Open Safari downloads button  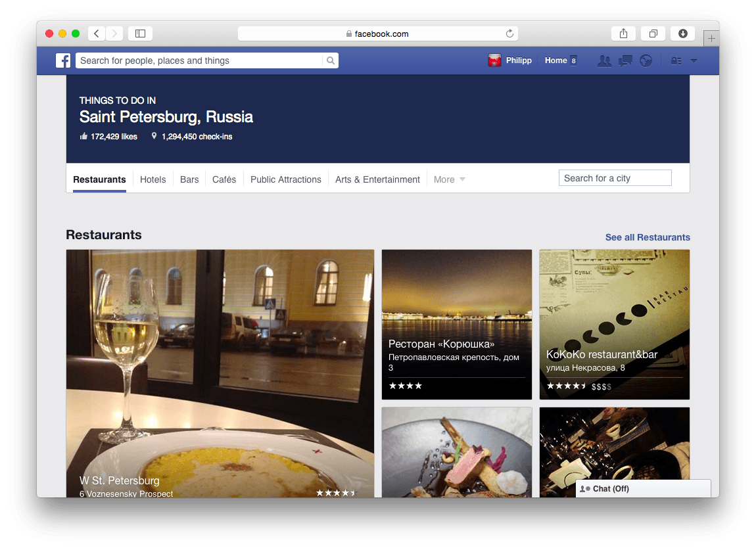683,34
